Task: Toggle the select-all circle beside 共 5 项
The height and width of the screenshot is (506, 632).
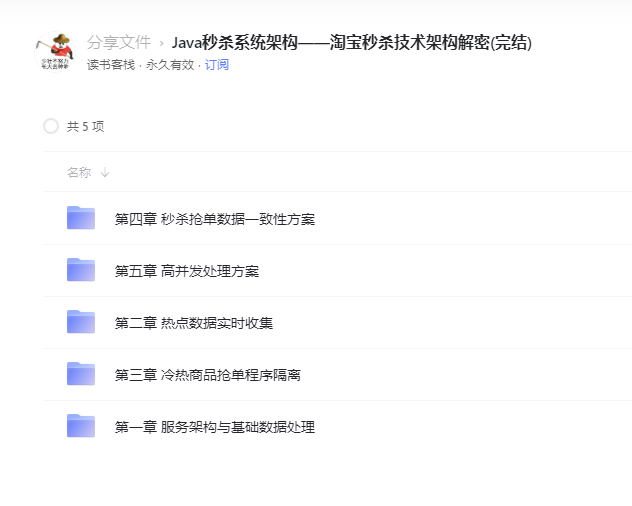Action: pos(51,126)
